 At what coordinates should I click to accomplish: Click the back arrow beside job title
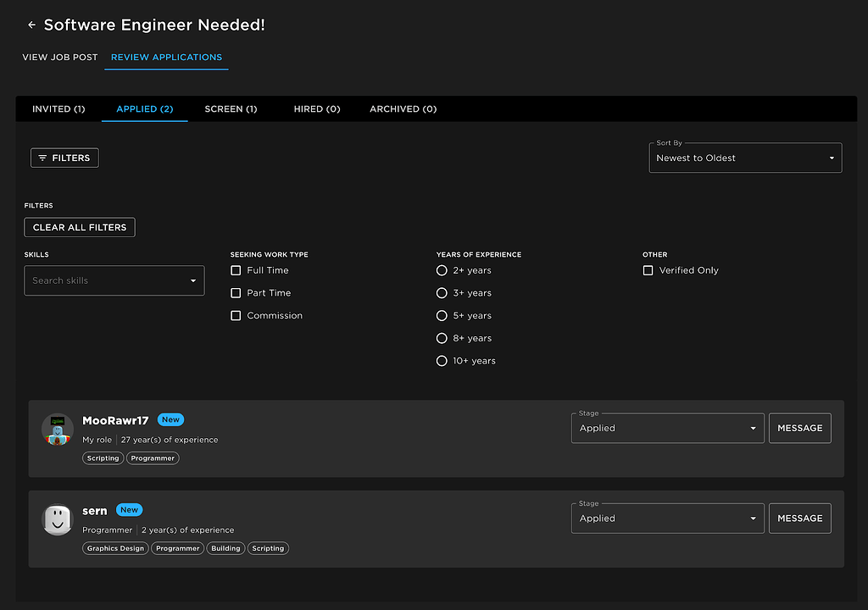coord(31,25)
